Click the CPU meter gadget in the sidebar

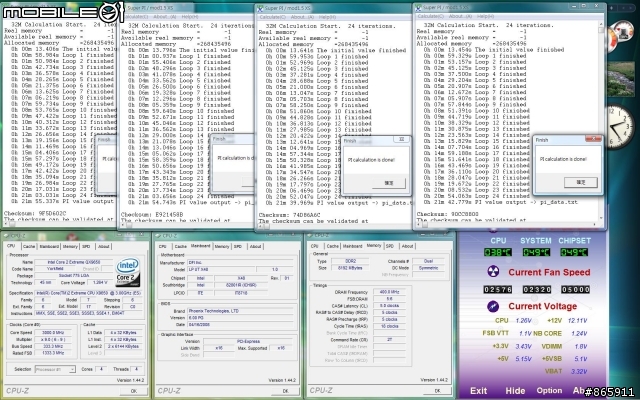point(618,36)
